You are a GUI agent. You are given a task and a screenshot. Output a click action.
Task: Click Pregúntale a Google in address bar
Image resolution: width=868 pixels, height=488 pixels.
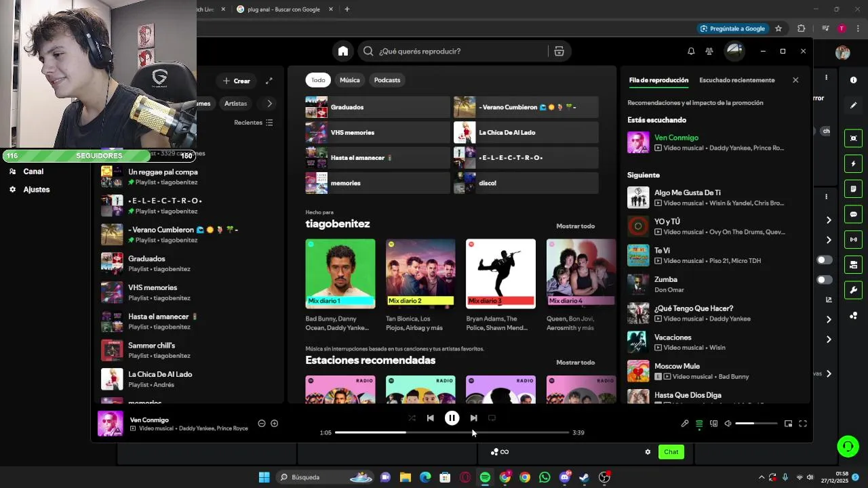tap(732, 28)
